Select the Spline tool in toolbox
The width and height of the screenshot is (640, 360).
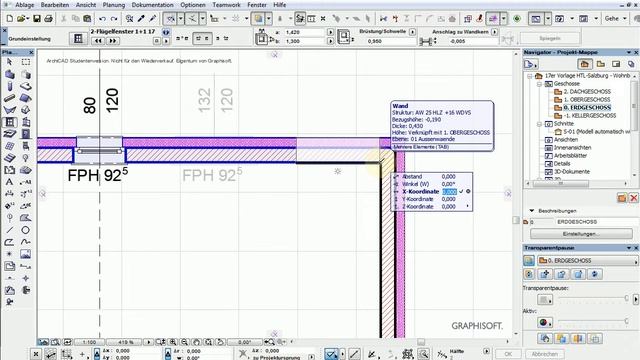point(25,242)
